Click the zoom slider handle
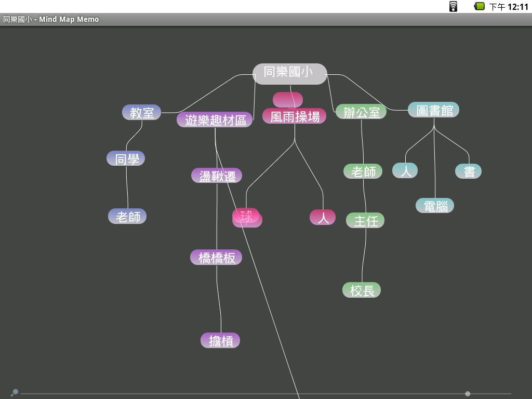Screen dimensions: 532x399 468,394
